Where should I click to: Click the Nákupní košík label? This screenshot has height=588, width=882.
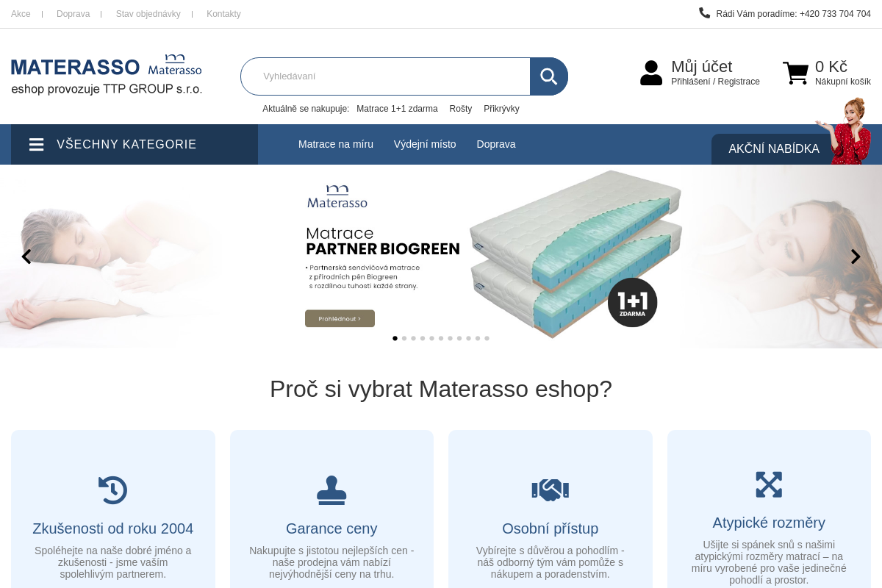[x=843, y=82]
